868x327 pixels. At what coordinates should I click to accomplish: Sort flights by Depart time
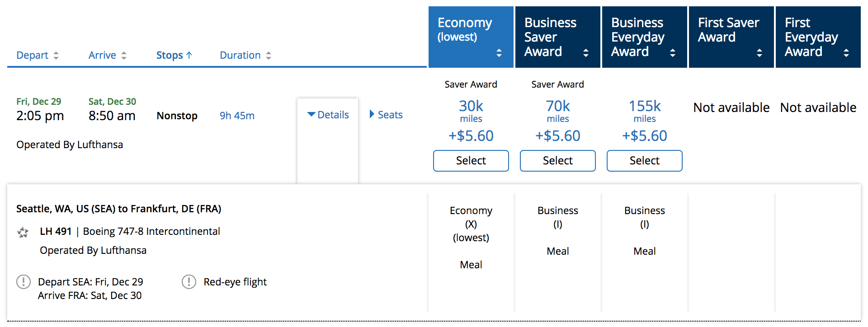(32, 55)
